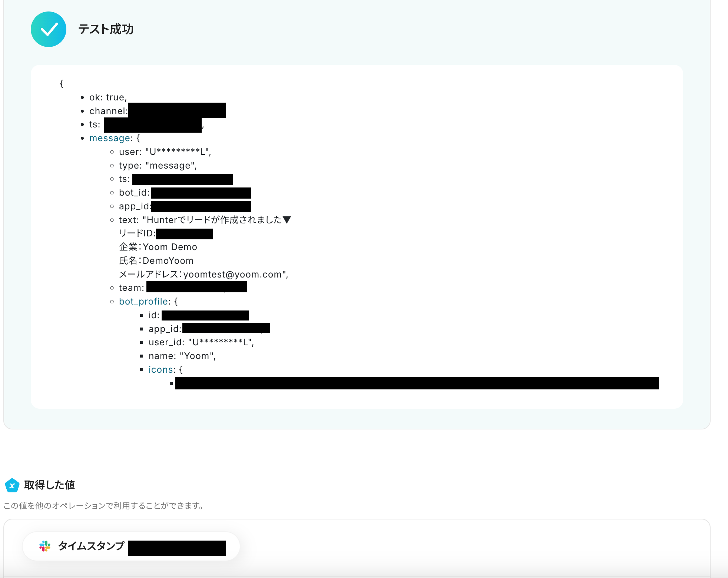The height and width of the screenshot is (578, 728).
Task: Click the 'type: "message",' line
Action: 158,166
